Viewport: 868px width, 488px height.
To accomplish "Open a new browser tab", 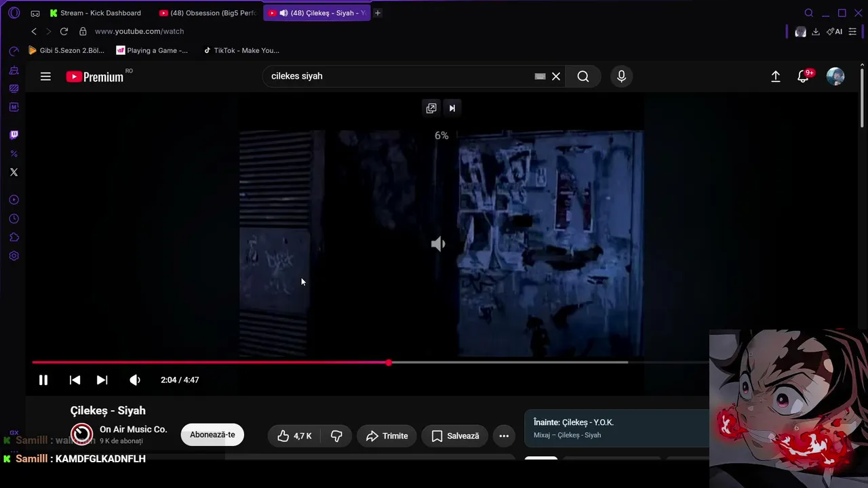I will [378, 13].
